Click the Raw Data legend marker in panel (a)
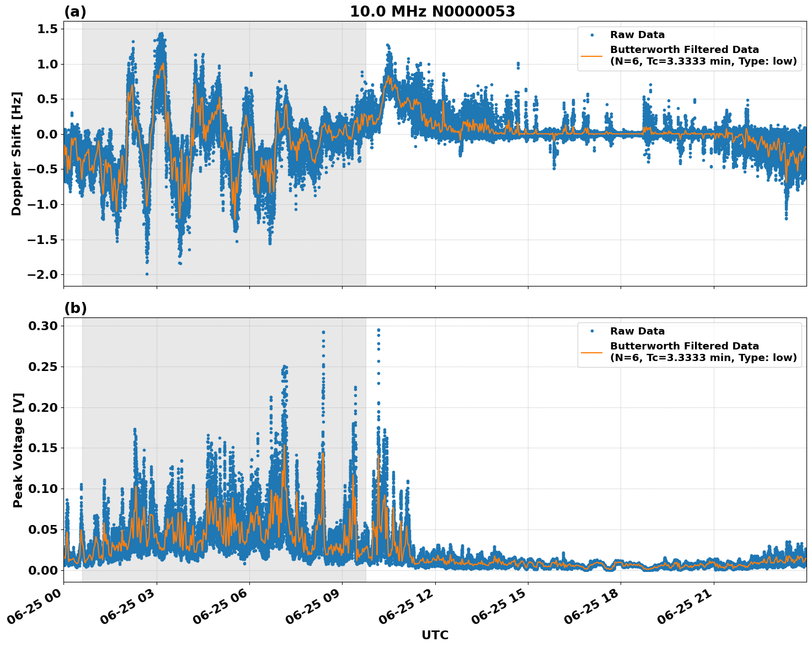Screen dimensions: 812x647 (x=593, y=34)
